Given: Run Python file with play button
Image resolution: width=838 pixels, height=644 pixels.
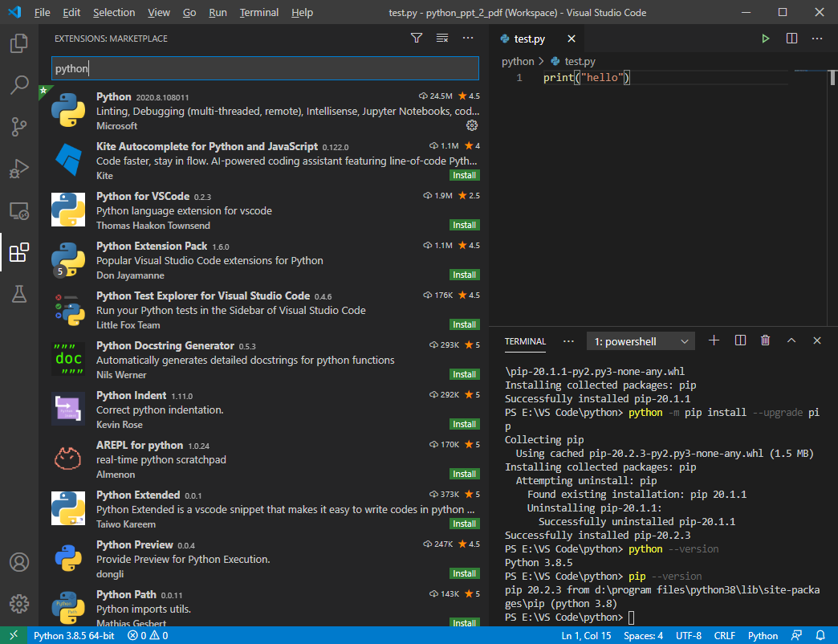Looking at the screenshot, I should (765, 39).
